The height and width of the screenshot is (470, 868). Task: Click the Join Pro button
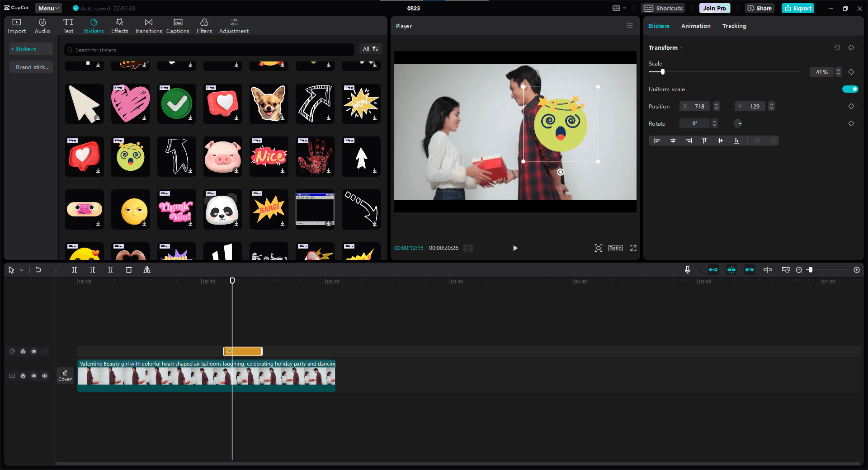[x=714, y=8]
